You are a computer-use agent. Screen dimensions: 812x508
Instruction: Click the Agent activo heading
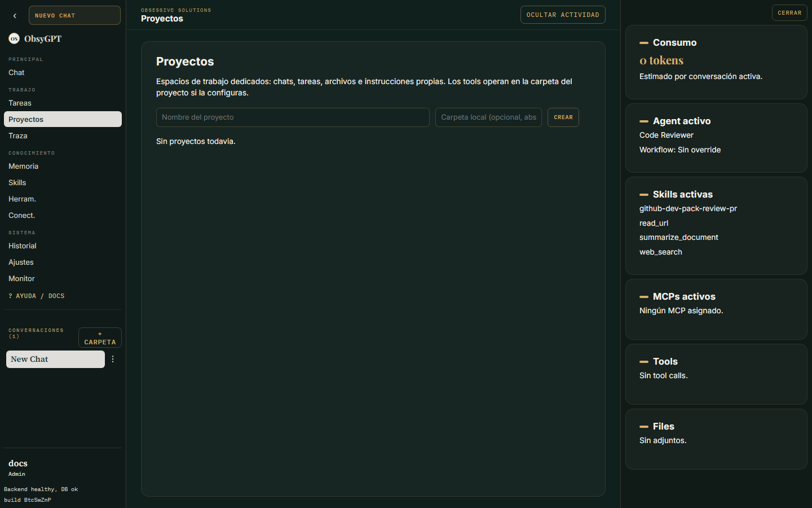(x=682, y=121)
